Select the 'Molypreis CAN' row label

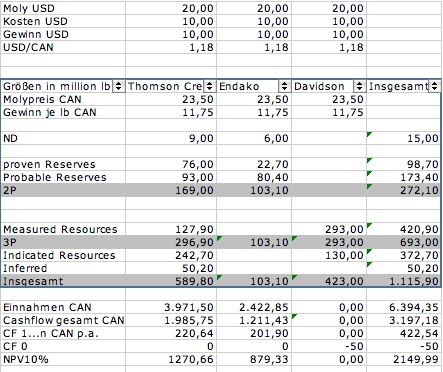63,99
